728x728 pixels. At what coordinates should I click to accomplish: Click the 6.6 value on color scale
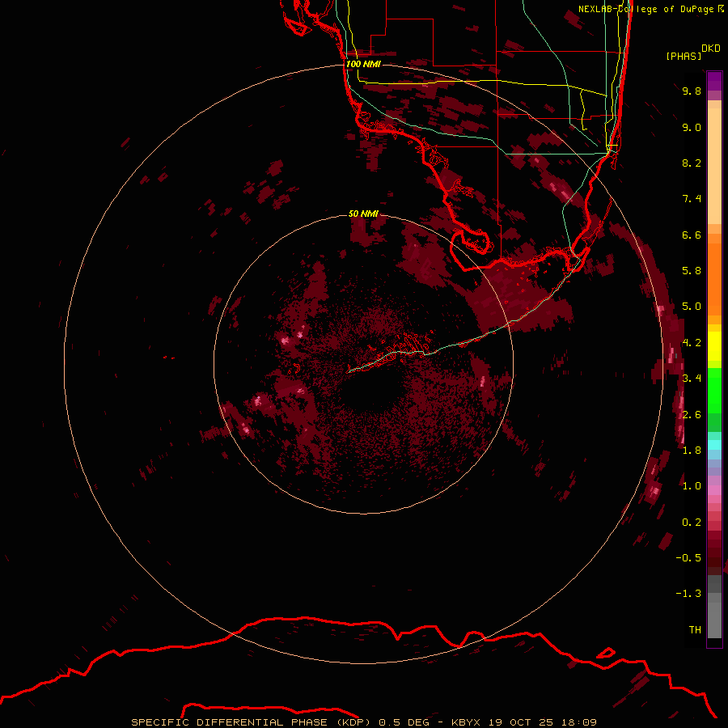click(692, 235)
